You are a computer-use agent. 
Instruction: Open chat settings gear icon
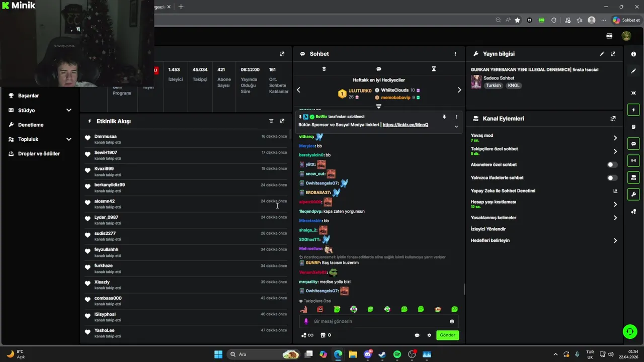pyautogui.click(x=429, y=335)
